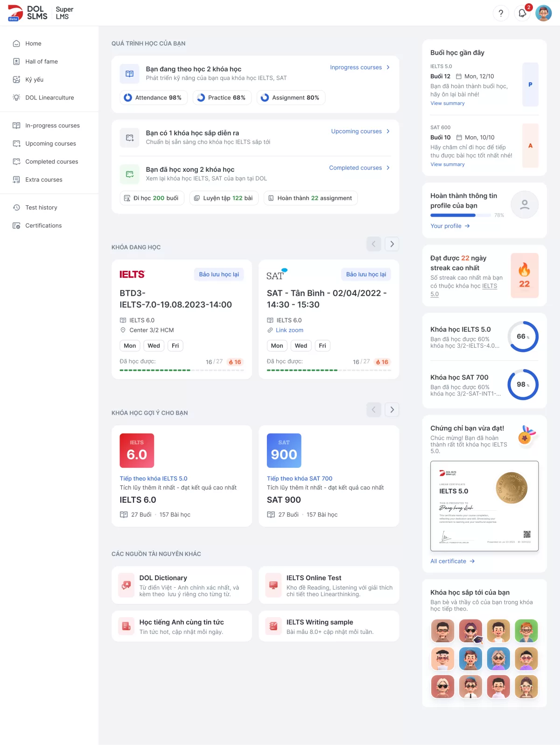Screen dimensions: 560x745
Task: Open Upcoming courses link with chevron
Action: pos(360,131)
